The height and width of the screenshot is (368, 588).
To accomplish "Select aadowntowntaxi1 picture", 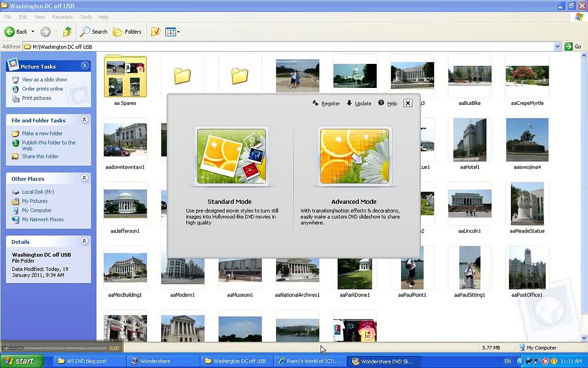I will click(x=125, y=140).
